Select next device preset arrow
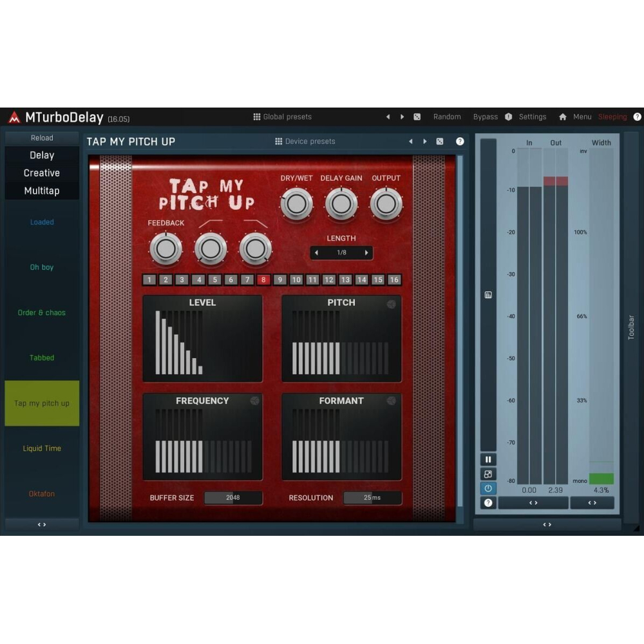This screenshot has height=644, width=644. [x=424, y=141]
